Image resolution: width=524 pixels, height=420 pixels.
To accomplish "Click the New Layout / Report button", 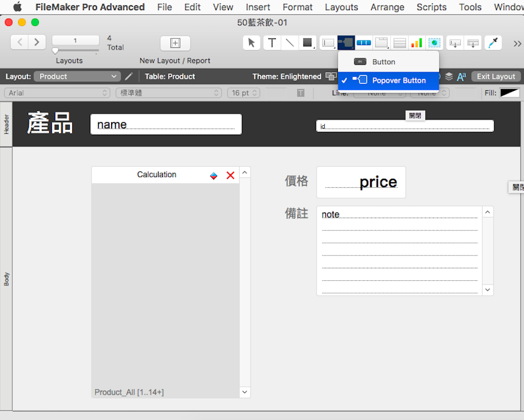I will [x=175, y=43].
